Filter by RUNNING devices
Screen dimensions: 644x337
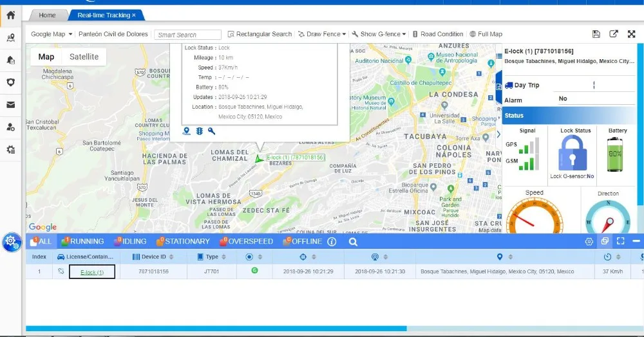(82, 241)
